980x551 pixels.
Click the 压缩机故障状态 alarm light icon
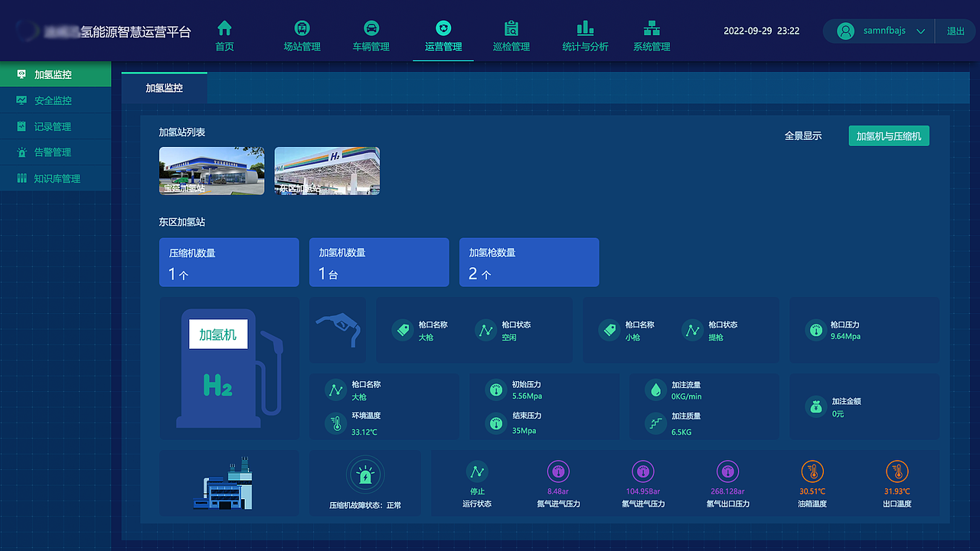[365, 475]
